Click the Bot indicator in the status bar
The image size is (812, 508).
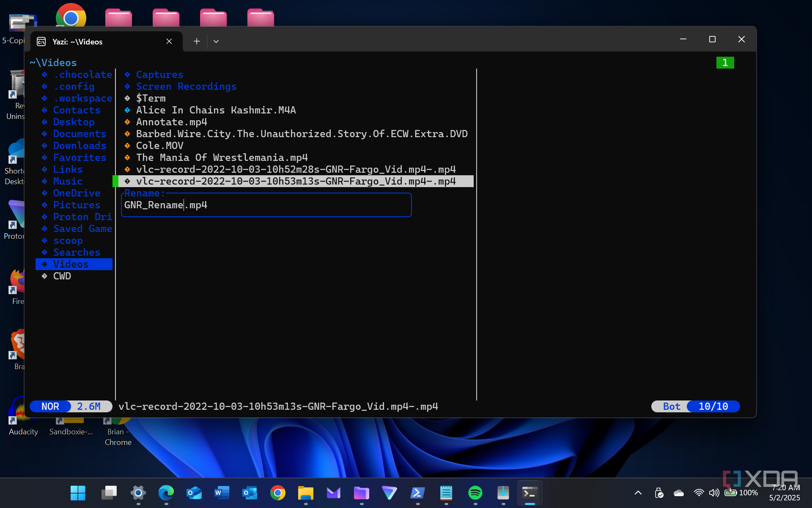671,406
